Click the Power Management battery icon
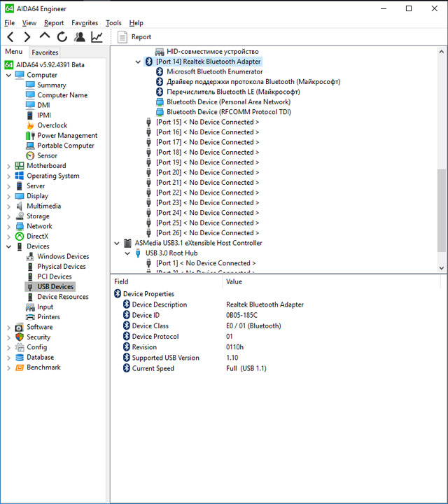The height and width of the screenshot is (504, 448). click(30, 135)
